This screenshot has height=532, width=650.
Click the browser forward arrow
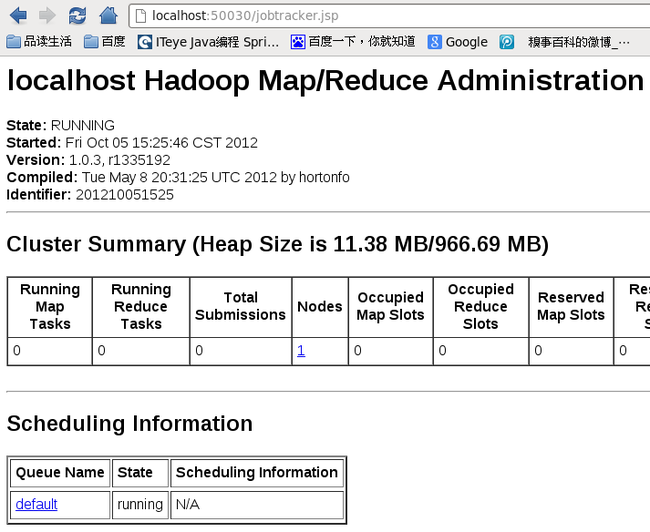[x=47, y=15]
